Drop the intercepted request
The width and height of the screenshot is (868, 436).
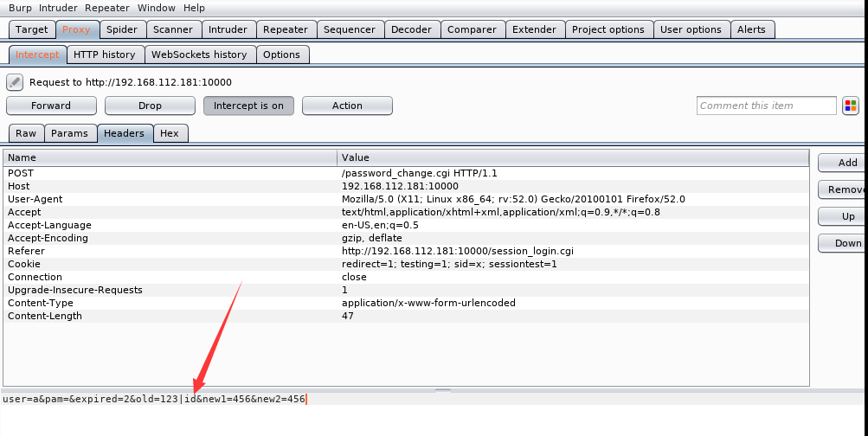pos(150,106)
